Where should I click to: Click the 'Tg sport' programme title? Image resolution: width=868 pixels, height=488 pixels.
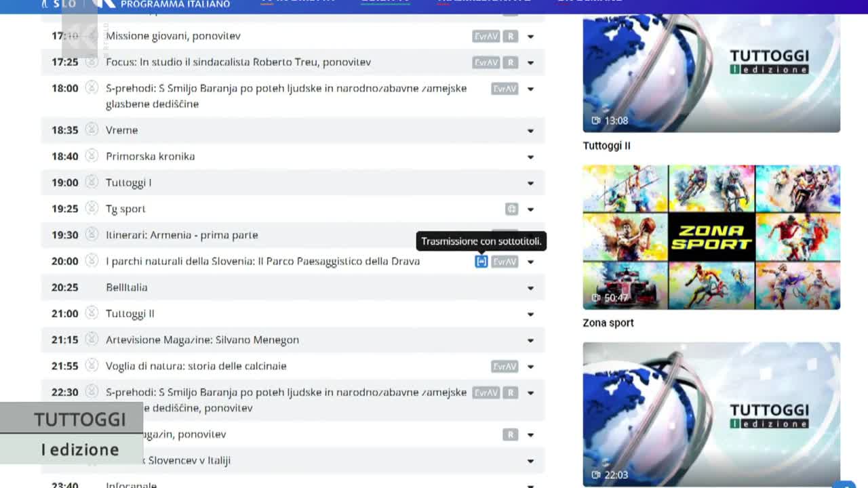click(x=125, y=209)
